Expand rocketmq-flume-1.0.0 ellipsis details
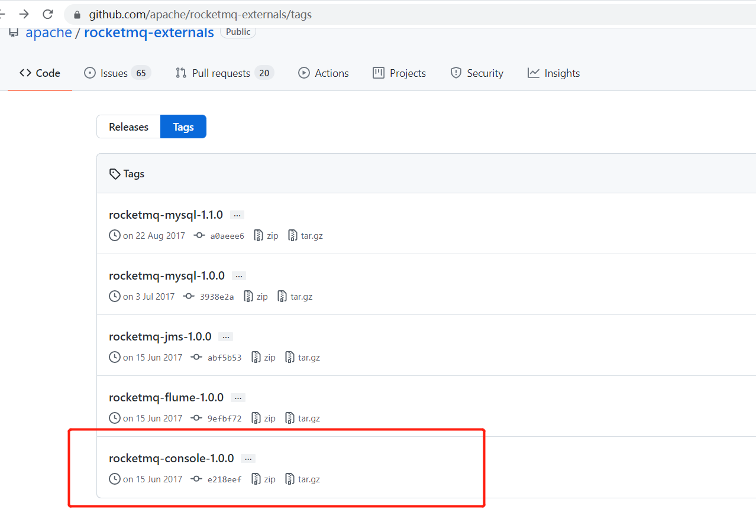 [238, 398]
